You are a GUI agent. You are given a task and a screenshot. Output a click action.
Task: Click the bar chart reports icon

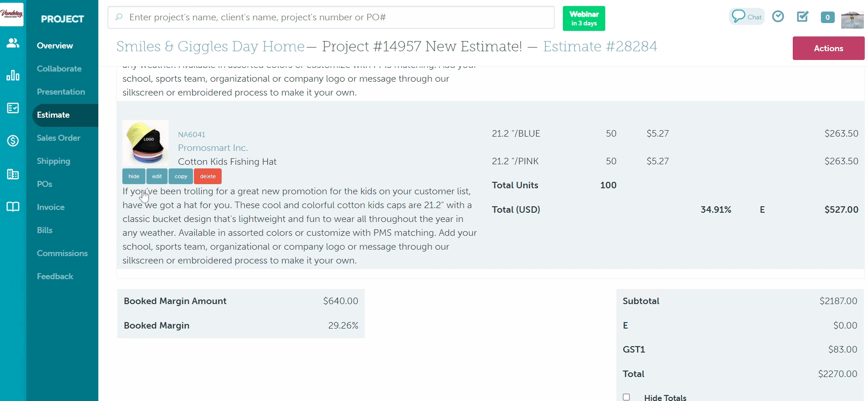tap(13, 75)
